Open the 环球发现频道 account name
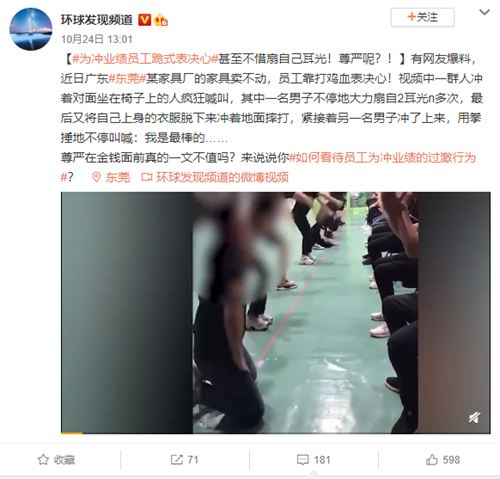This screenshot has width=500, height=479. pyautogui.click(x=97, y=20)
